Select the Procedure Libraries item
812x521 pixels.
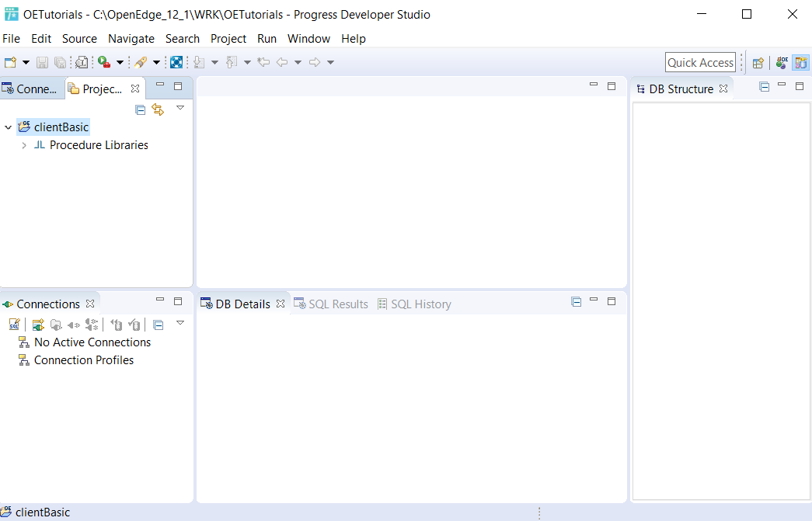point(91,145)
